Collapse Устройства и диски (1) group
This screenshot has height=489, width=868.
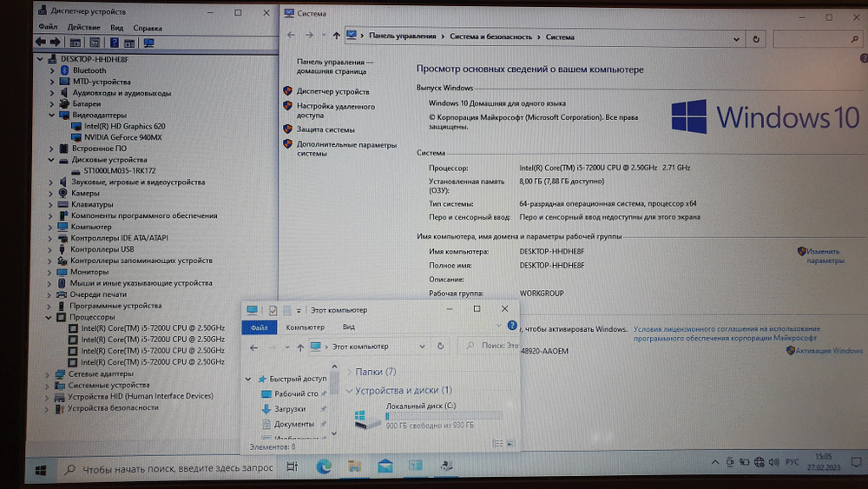pos(349,391)
